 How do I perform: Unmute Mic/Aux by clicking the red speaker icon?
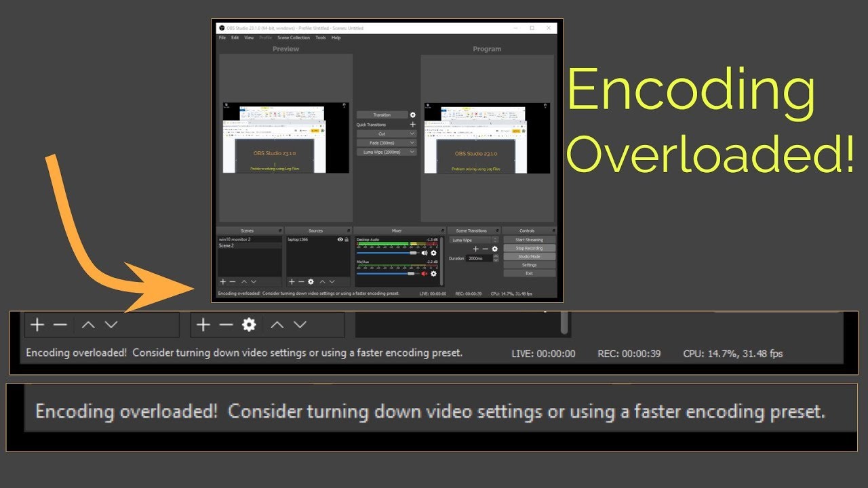425,274
